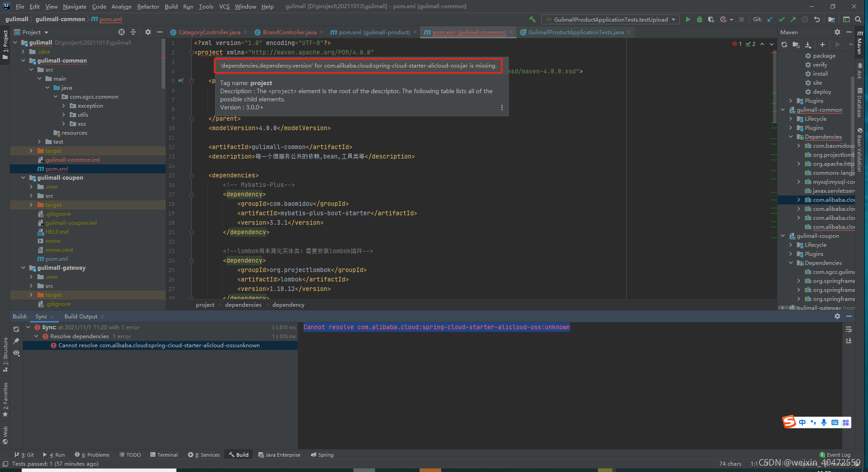Click the Git push green arrow icon

point(793,19)
